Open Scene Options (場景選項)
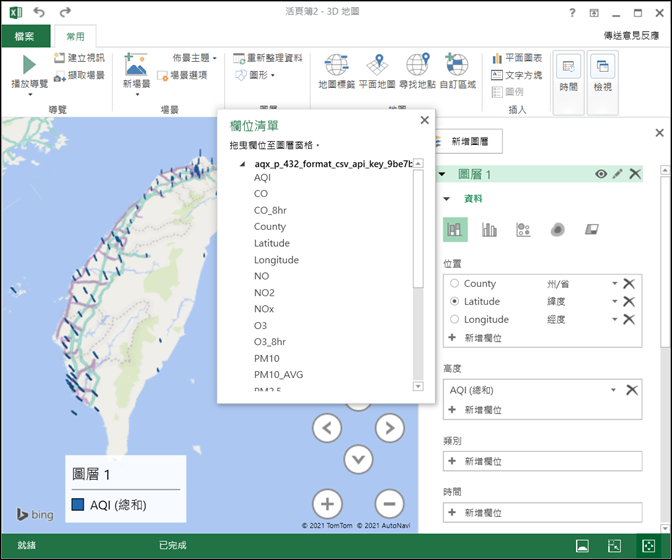 pyautogui.click(x=182, y=75)
